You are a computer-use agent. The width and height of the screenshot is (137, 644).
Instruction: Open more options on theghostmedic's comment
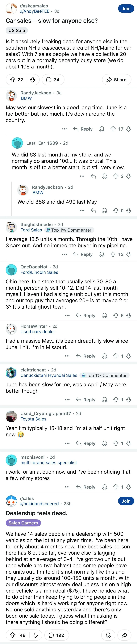click(x=64, y=254)
